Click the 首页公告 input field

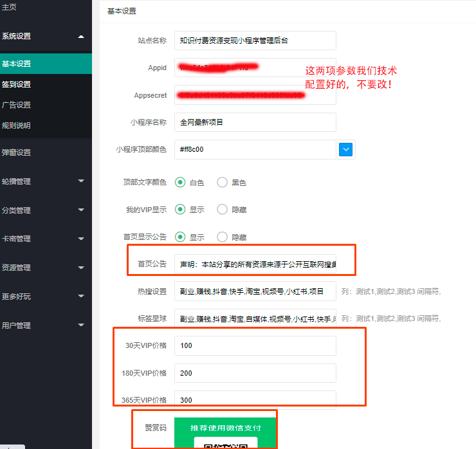pyautogui.click(x=255, y=264)
